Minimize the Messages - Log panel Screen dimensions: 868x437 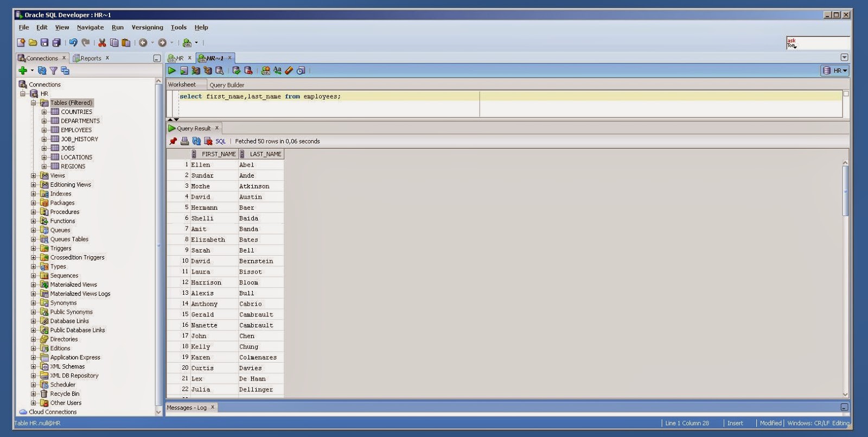(x=844, y=407)
